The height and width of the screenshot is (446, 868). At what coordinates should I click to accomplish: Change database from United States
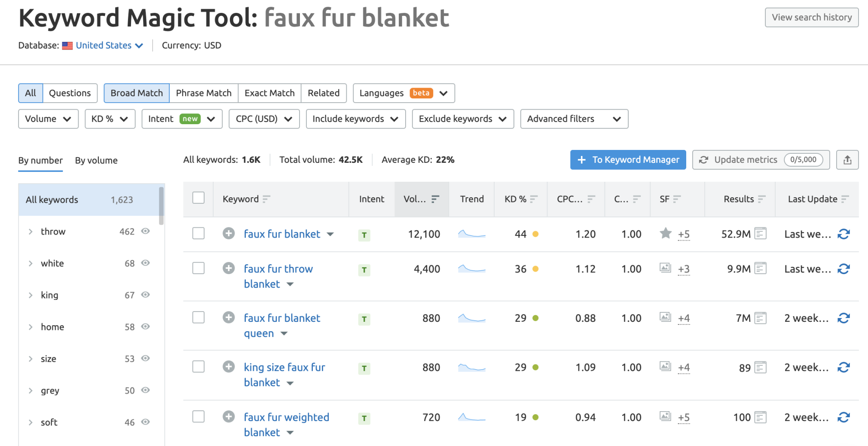[109, 46]
